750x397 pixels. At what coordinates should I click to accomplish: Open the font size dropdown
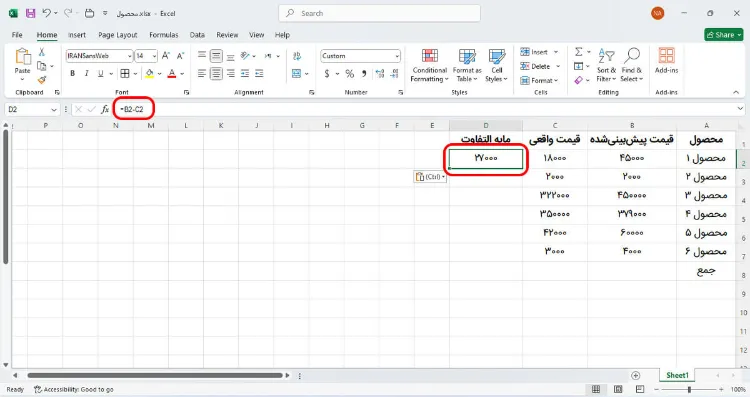[154, 56]
